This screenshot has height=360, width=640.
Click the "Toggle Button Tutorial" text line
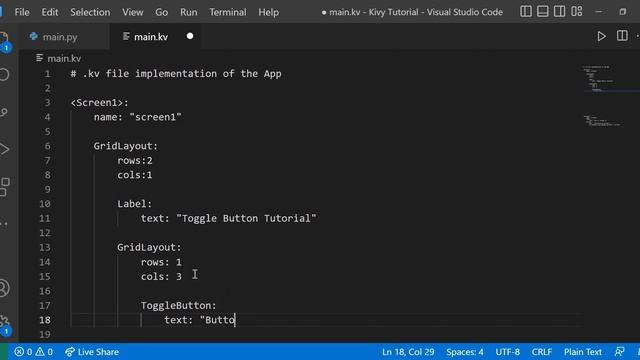click(x=229, y=218)
